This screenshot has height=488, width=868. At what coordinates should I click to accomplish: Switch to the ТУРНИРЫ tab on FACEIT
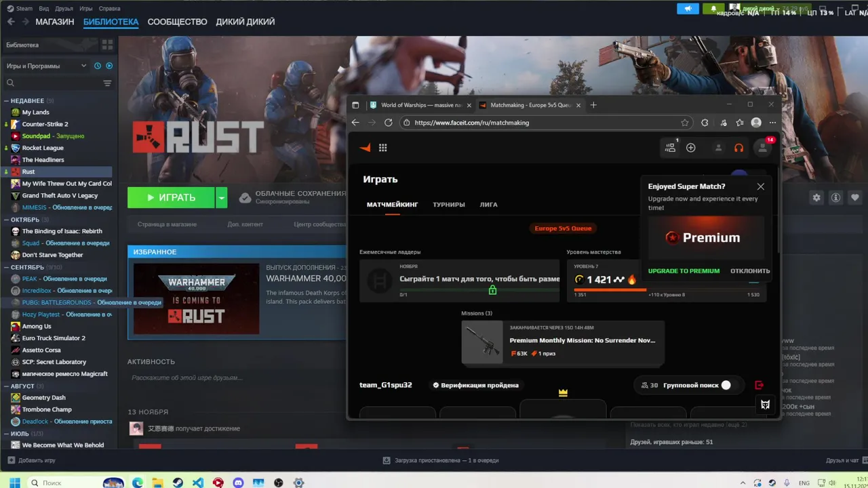click(449, 205)
